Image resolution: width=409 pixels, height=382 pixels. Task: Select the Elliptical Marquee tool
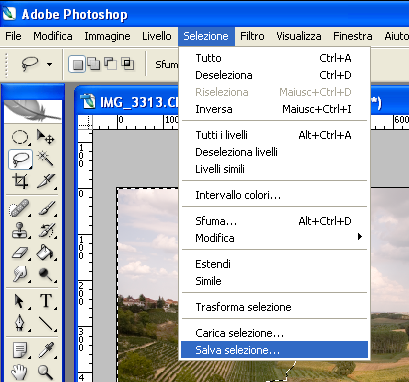pos(20,137)
